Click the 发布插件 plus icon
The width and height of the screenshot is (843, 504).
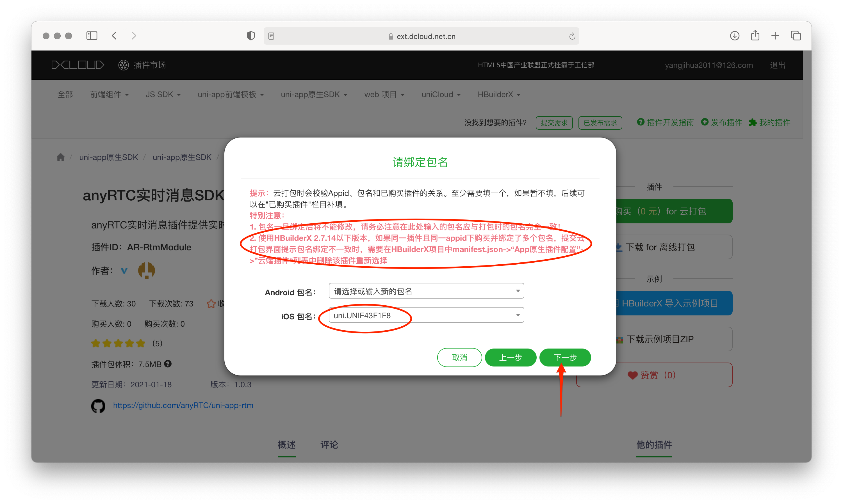705,122
